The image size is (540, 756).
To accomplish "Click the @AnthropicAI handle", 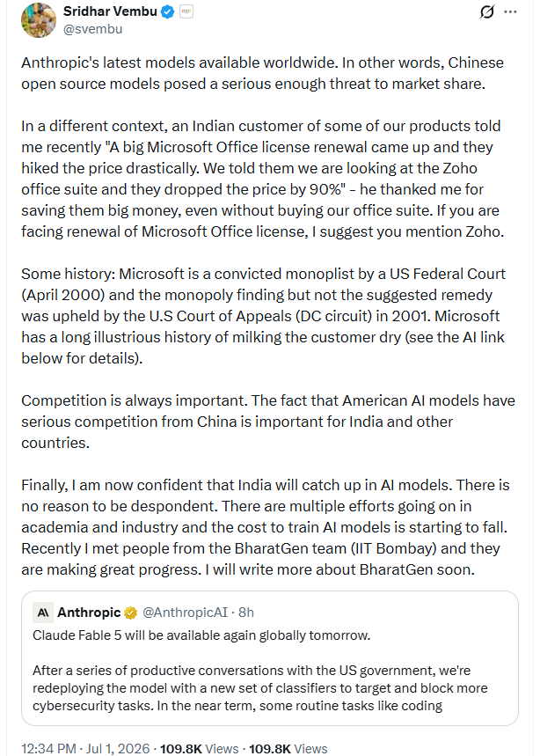I will (185, 613).
